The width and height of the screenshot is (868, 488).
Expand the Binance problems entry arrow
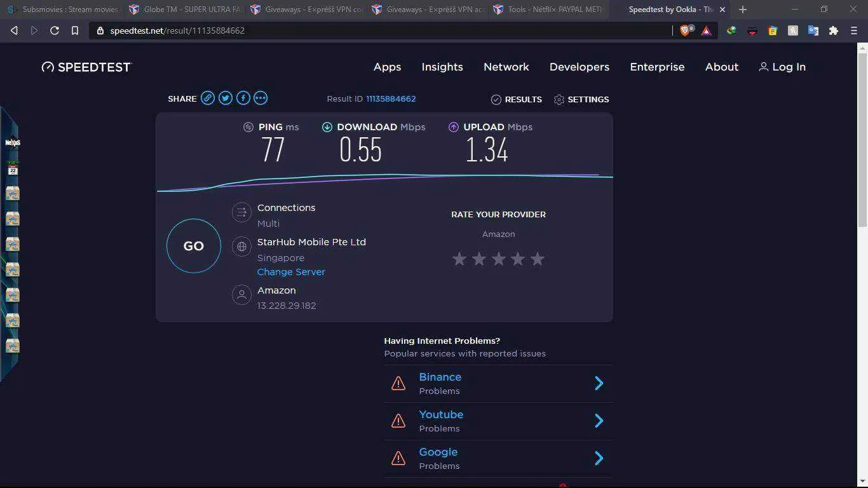[599, 383]
